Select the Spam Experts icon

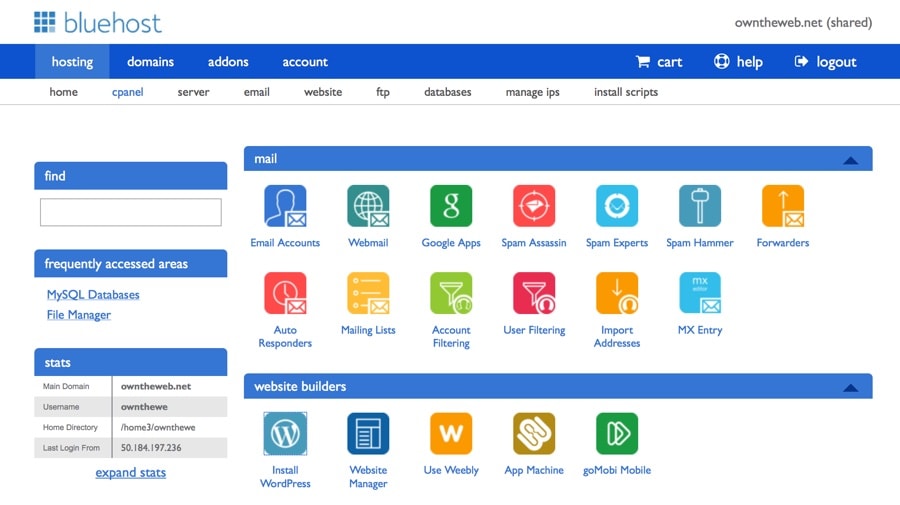(617, 206)
